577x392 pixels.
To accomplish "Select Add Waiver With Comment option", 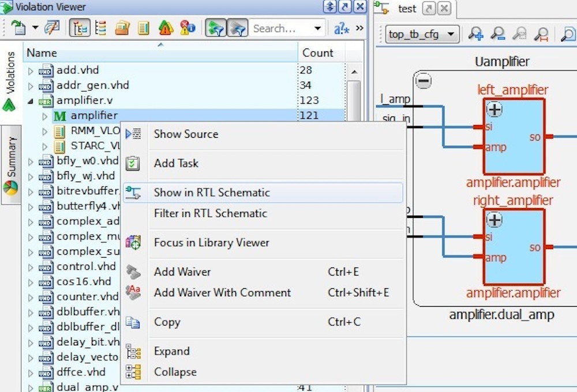I will point(222,292).
